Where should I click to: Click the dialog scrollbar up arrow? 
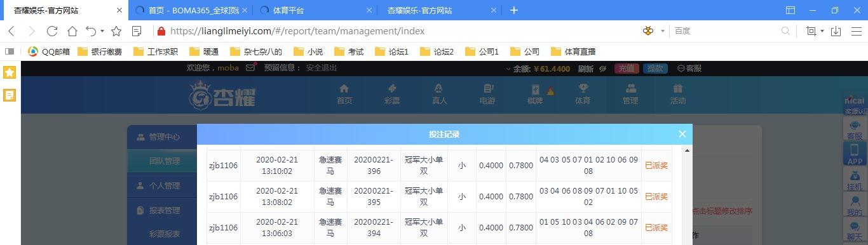point(687,150)
